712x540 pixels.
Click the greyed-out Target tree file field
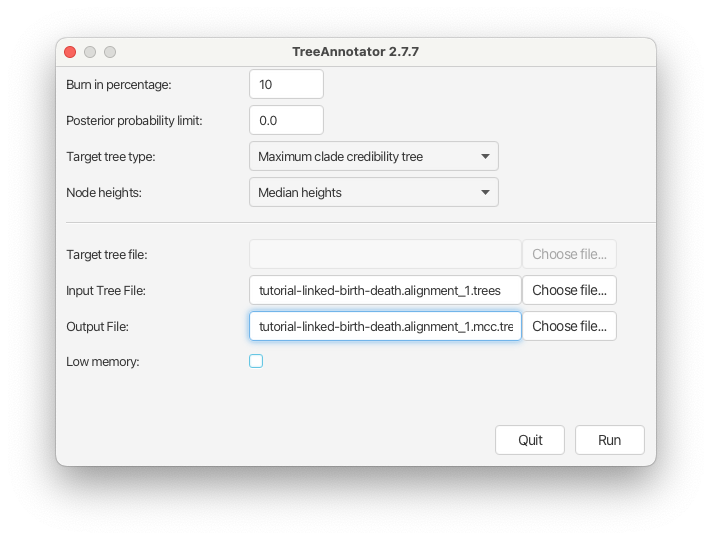click(385, 254)
